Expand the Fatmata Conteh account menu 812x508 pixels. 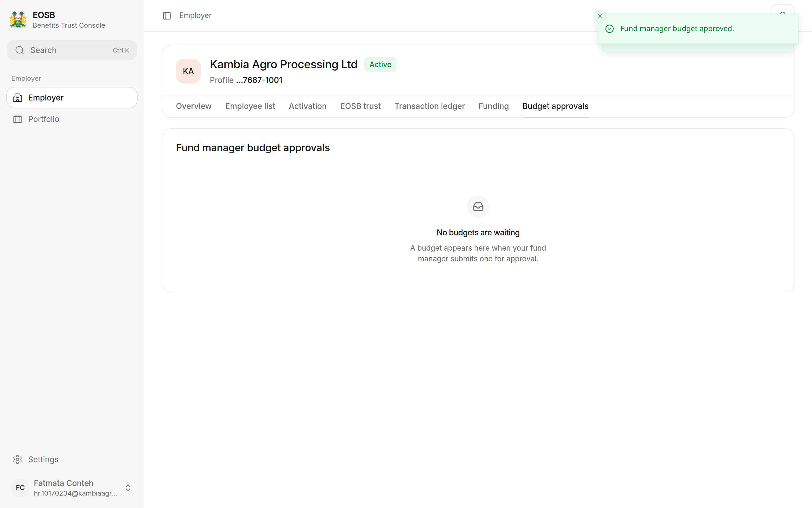tap(72, 487)
